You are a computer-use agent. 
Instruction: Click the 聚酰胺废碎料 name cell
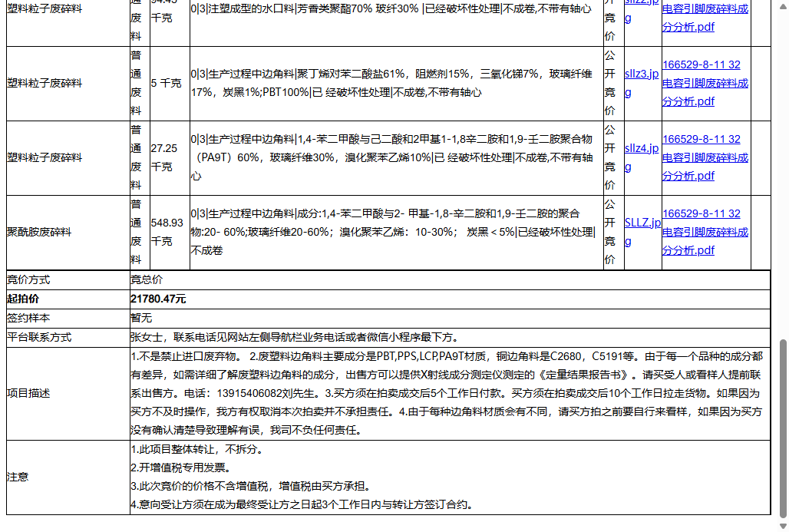[68, 232]
